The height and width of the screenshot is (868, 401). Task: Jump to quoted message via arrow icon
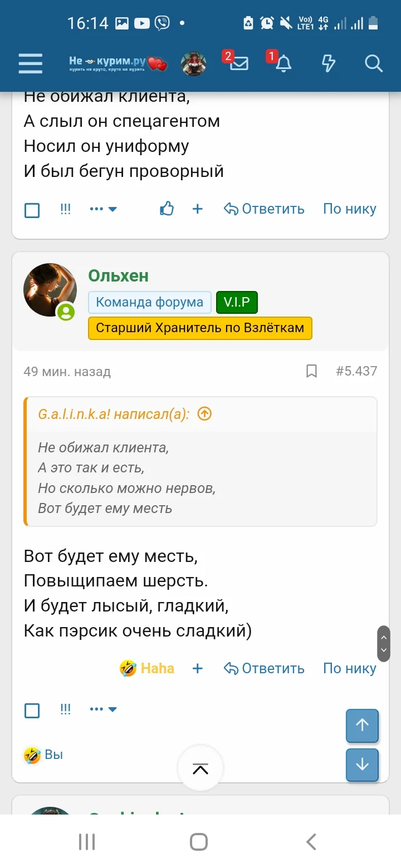point(204,414)
